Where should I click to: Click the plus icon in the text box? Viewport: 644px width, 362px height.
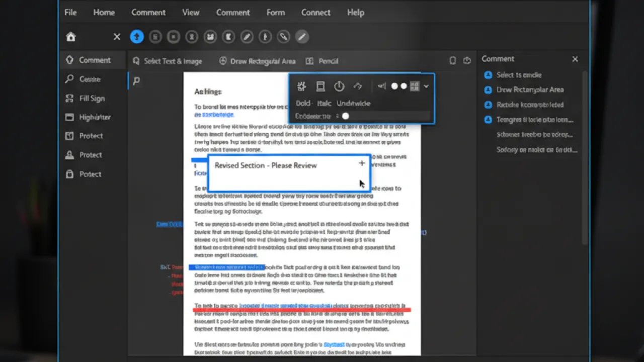362,163
